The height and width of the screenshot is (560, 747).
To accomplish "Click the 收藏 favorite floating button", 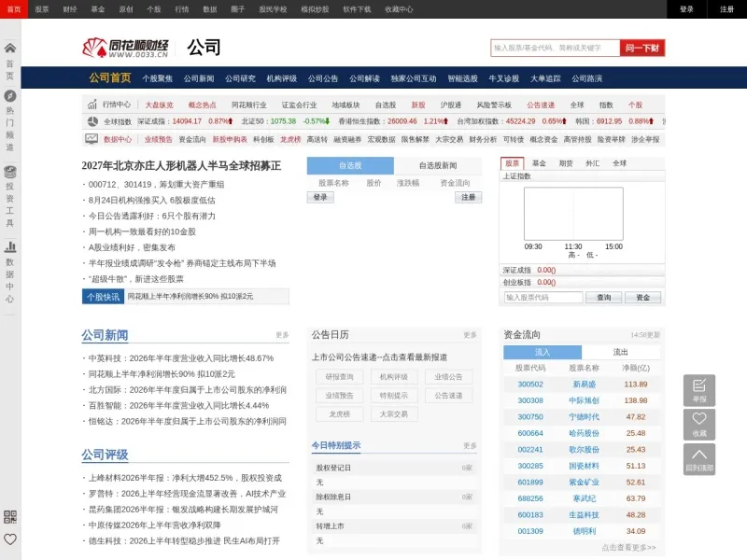I will click(x=698, y=425).
